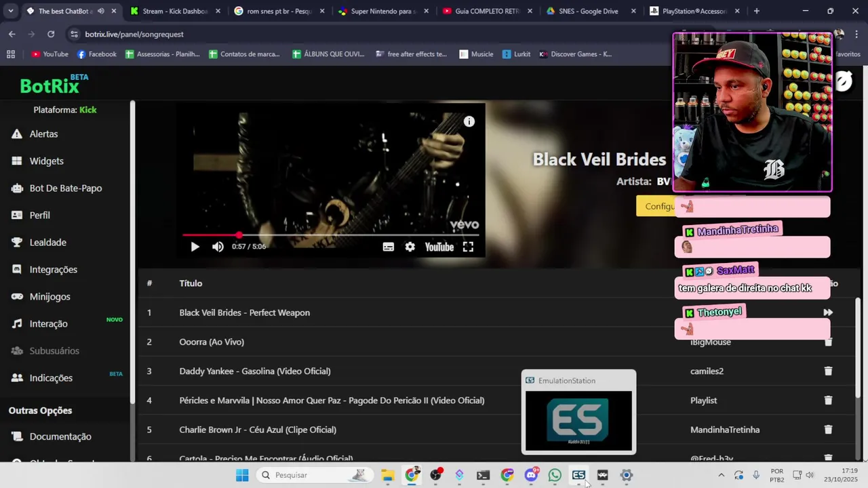Open Widgets in the sidebar
The image size is (868, 488).
click(x=46, y=161)
